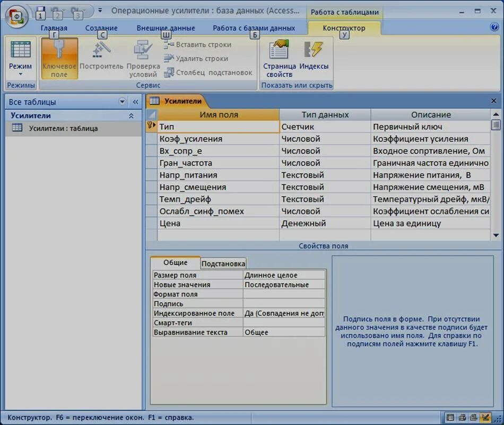Click Lookup Column (Столбец подстановок)

click(x=208, y=73)
